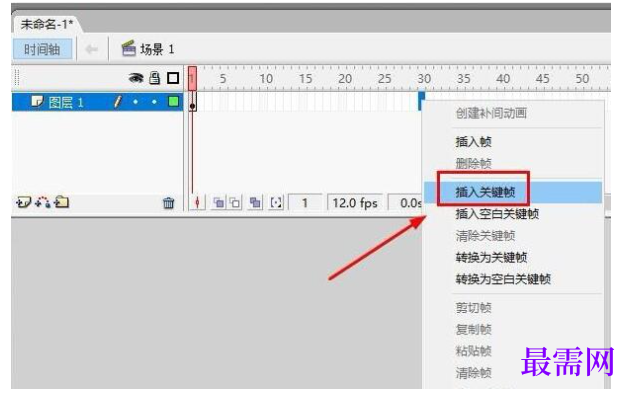
Task: Click the green outline color swatch on 图层 1
Action: tap(173, 101)
